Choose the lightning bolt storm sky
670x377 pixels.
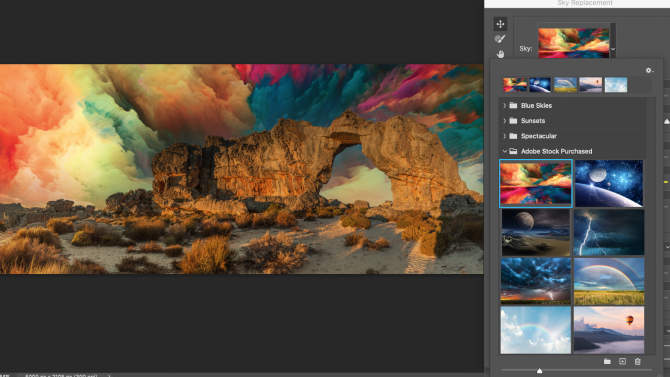click(x=609, y=232)
